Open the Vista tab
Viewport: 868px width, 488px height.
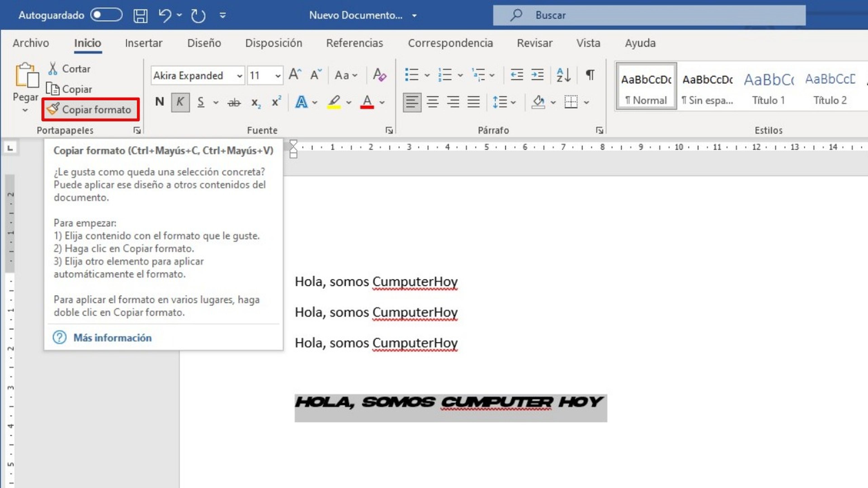(x=588, y=43)
